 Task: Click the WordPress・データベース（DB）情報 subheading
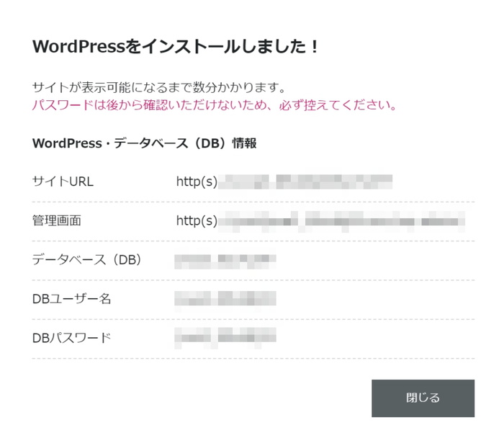pos(144,143)
